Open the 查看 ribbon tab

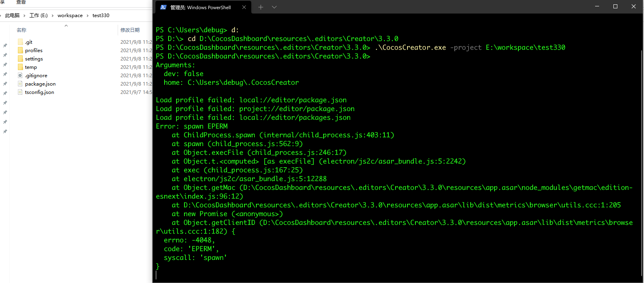point(21,2)
